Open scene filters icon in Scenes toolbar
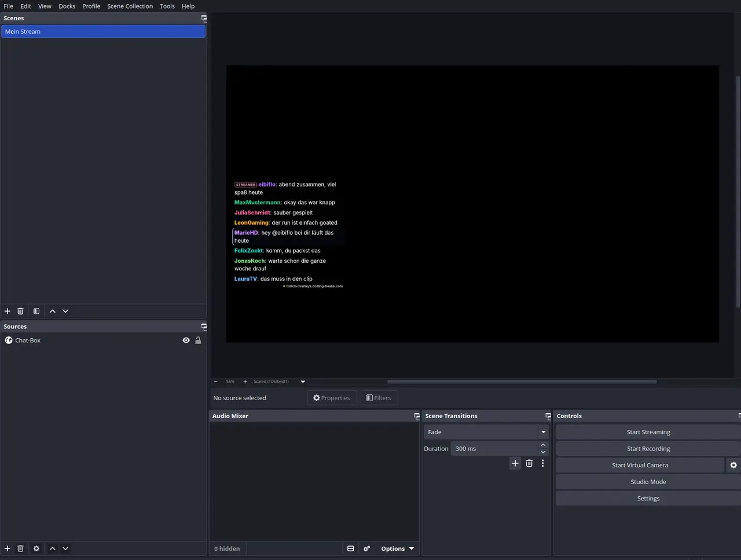This screenshot has height=560, width=741. point(36,311)
